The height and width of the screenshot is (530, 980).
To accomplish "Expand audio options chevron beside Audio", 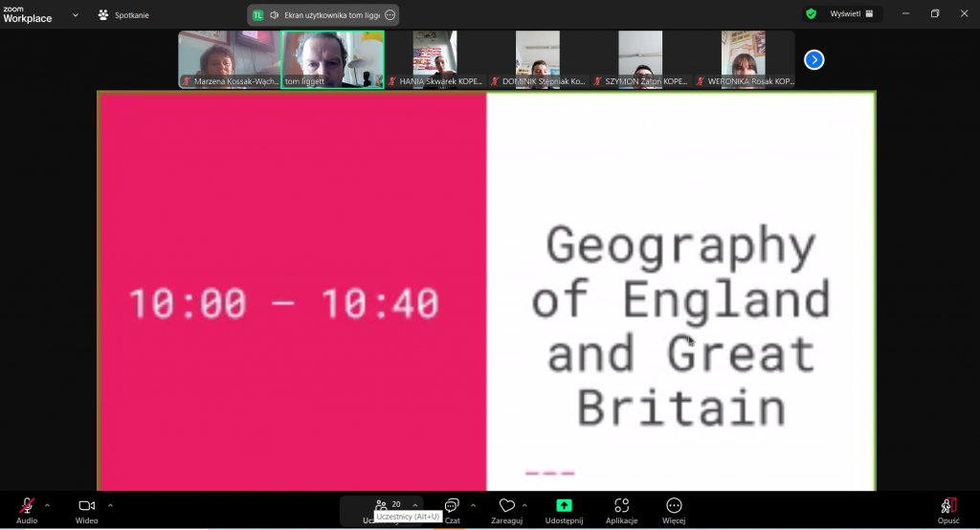I will point(48,505).
